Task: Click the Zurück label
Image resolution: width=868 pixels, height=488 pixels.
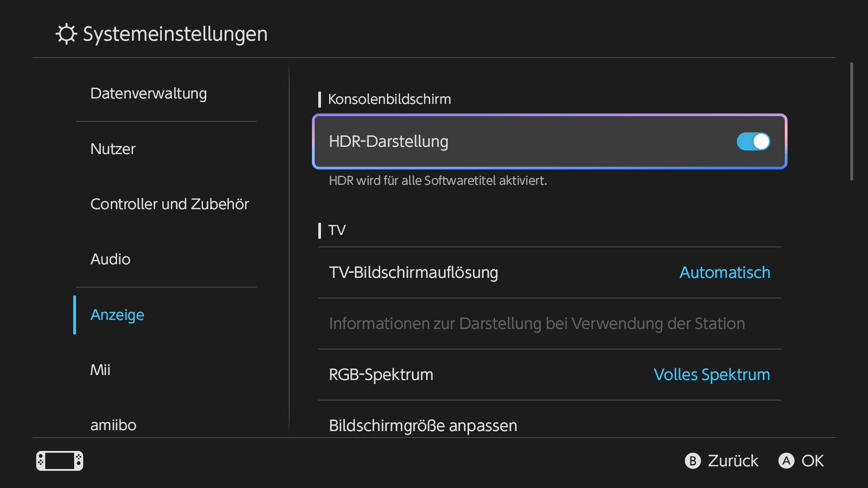Action: click(x=733, y=461)
